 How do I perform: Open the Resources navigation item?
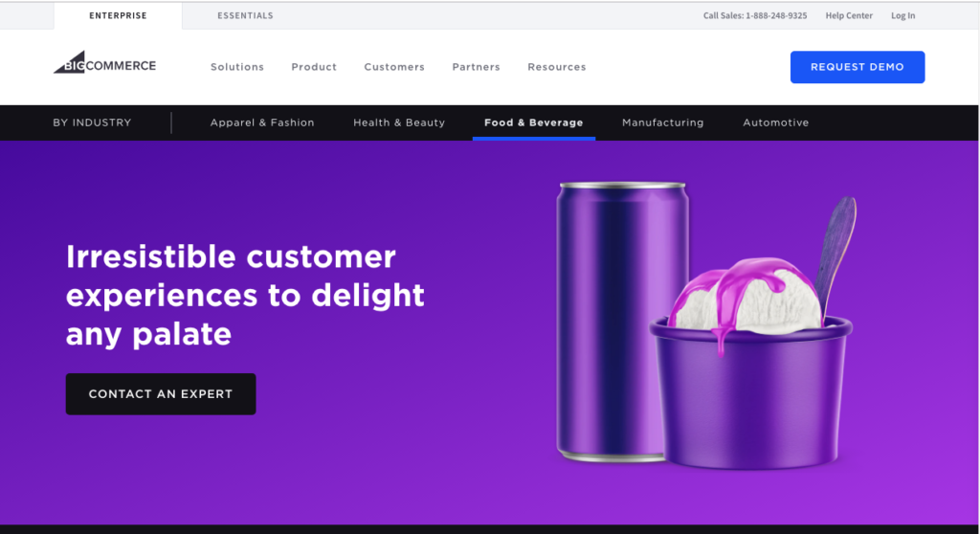[557, 67]
